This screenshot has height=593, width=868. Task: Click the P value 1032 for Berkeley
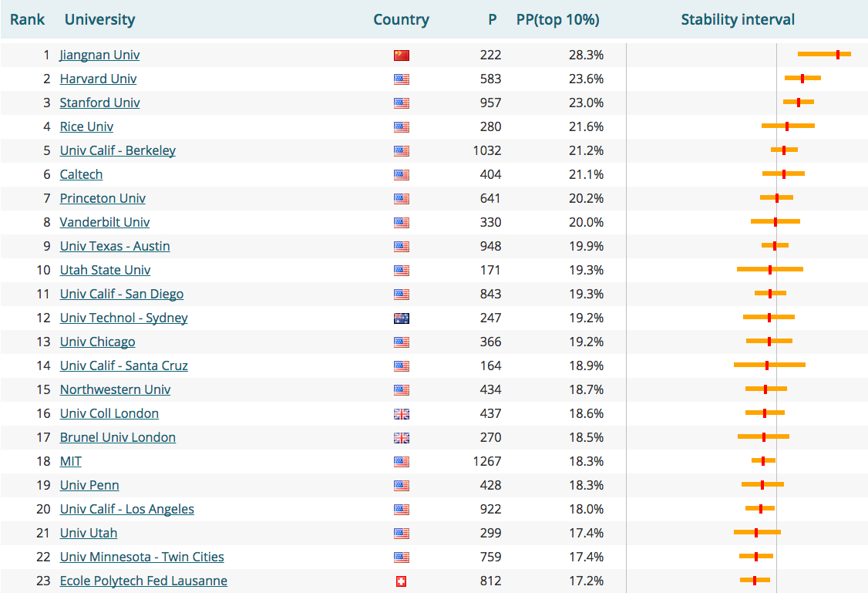486,150
